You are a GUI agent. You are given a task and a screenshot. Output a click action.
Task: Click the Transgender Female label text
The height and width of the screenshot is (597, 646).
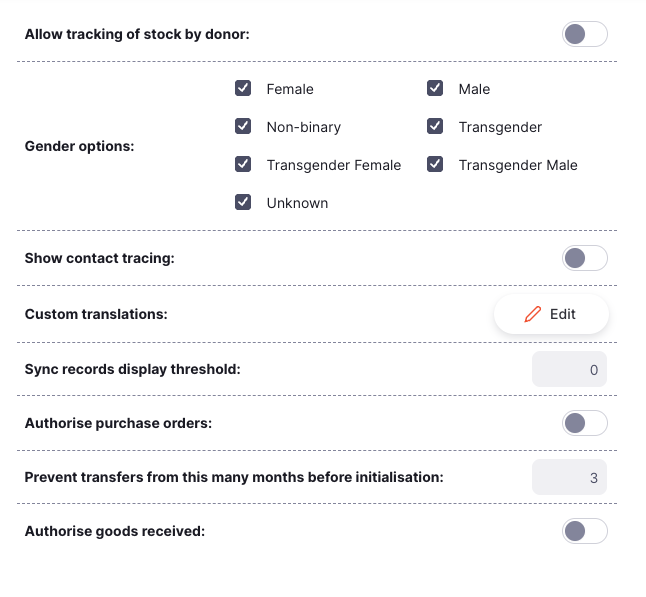[x=333, y=165]
